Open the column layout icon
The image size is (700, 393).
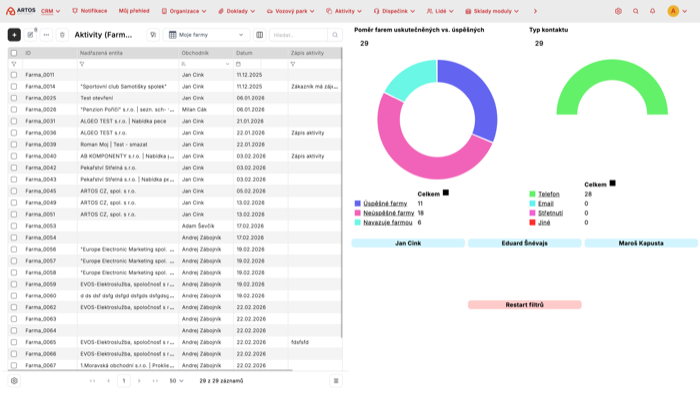pyautogui.click(x=259, y=35)
